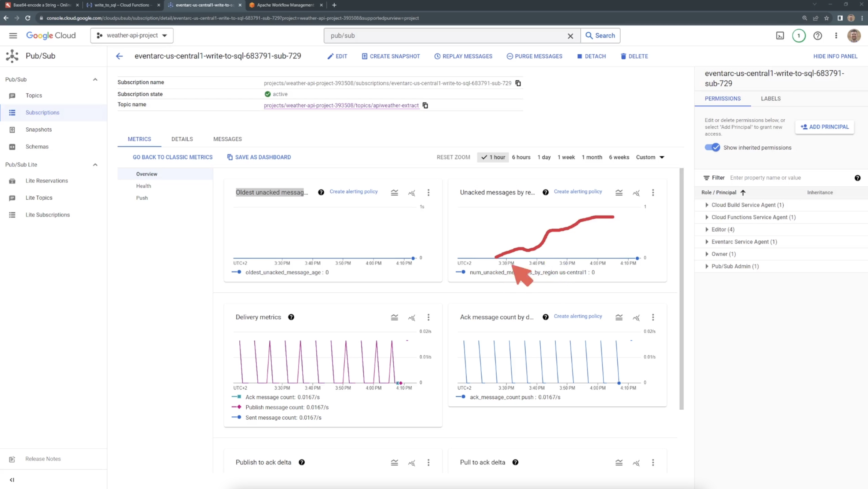Open the weather-api-project selector dropdown
868x489 pixels.
pyautogui.click(x=132, y=36)
